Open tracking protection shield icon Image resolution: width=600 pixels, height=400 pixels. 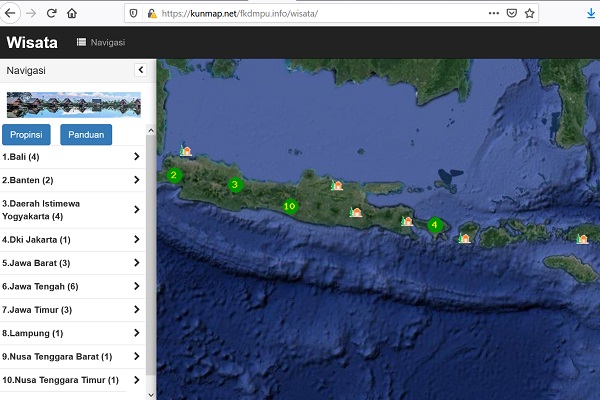point(133,14)
